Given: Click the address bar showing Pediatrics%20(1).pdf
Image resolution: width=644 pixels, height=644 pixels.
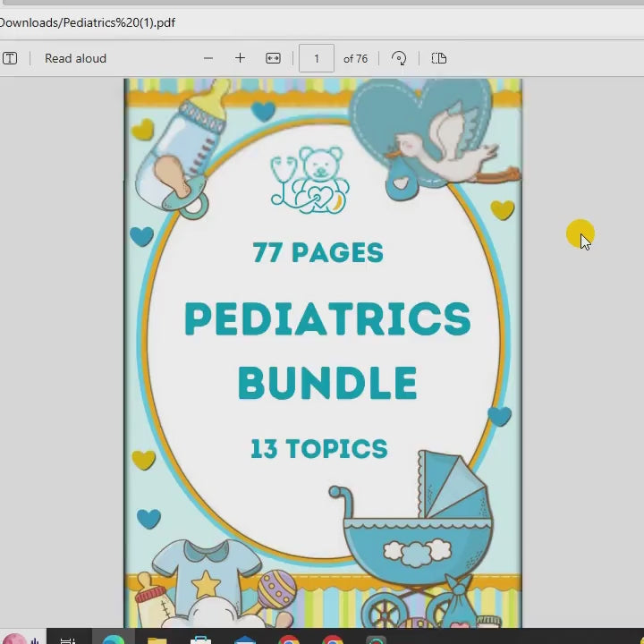Looking at the screenshot, I should point(88,22).
